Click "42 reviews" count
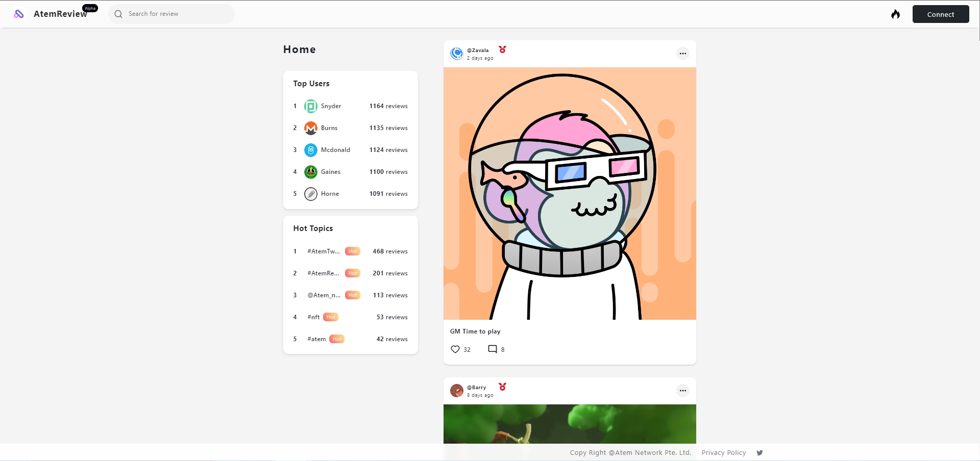Screen dimensions: 980x461 [392, 339]
